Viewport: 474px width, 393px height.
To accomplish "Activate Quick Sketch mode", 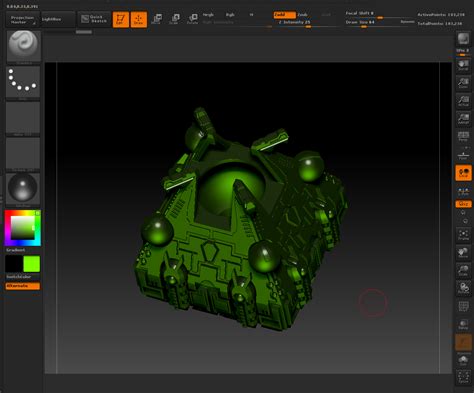I will pyautogui.click(x=94, y=19).
